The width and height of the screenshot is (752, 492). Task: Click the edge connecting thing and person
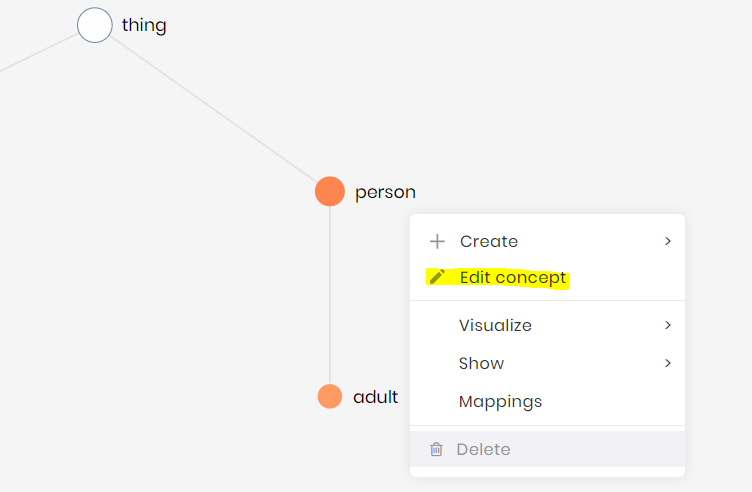pos(212,108)
